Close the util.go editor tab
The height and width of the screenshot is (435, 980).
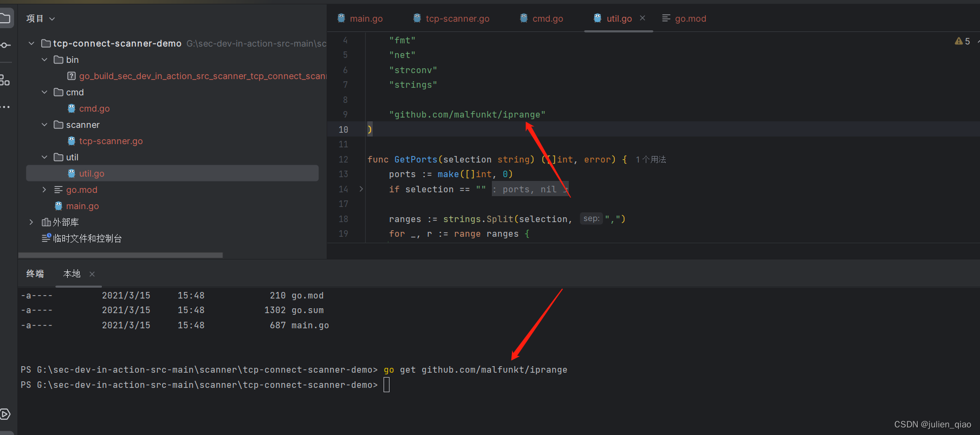642,18
